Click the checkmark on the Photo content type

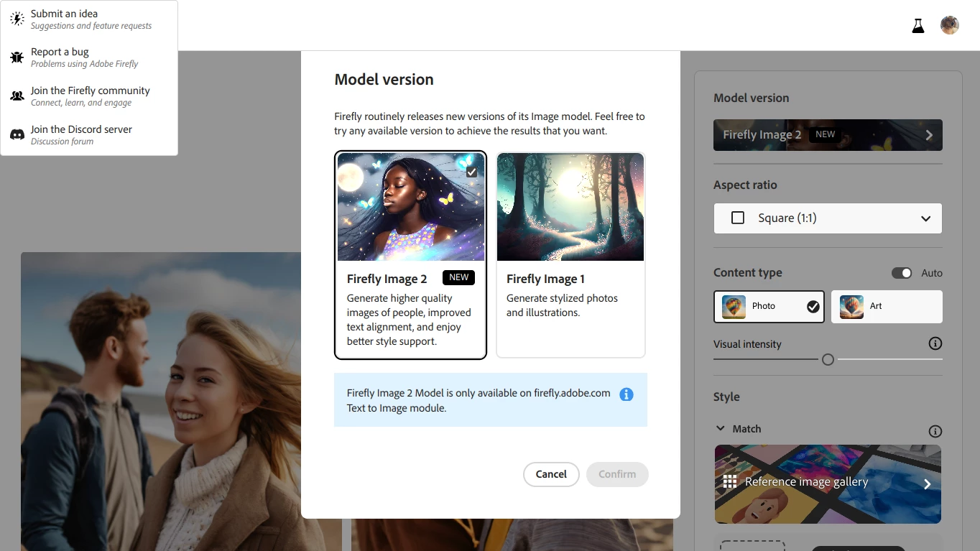[x=813, y=307]
